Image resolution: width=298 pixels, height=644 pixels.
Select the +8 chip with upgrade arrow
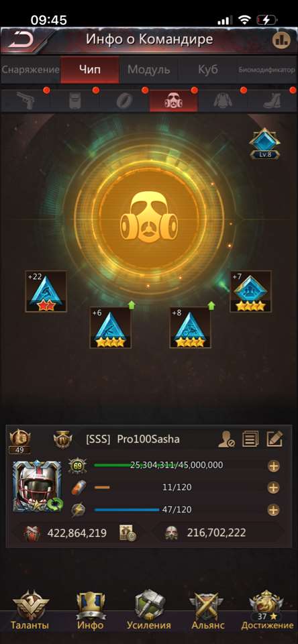coord(191,328)
